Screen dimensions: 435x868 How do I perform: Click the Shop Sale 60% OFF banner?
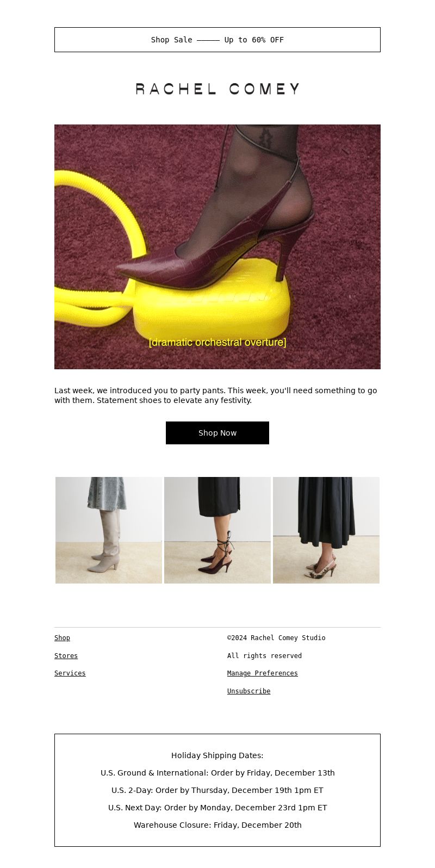point(217,40)
